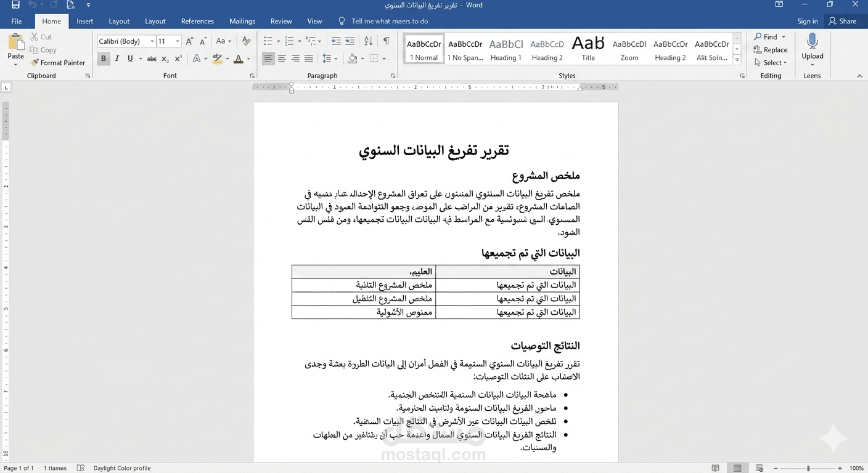Switch to the Mailings tab

pyautogui.click(x=242, y=21)
